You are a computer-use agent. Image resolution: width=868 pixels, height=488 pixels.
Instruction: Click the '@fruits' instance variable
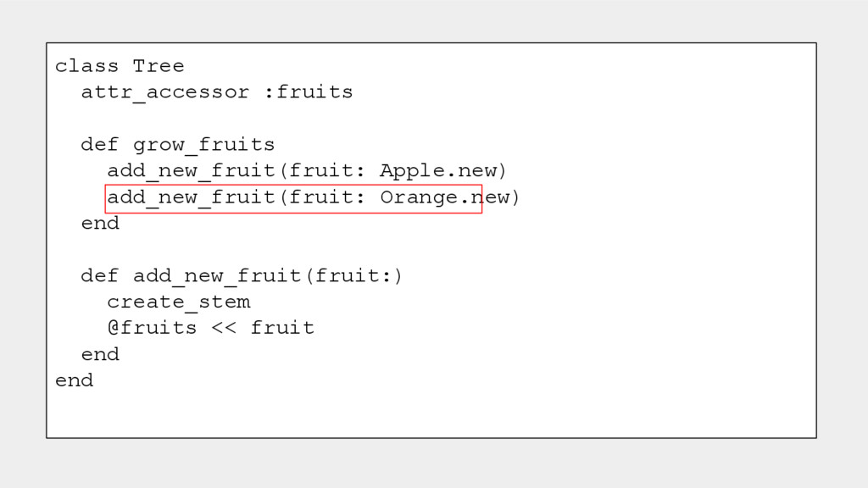[152, 328]
